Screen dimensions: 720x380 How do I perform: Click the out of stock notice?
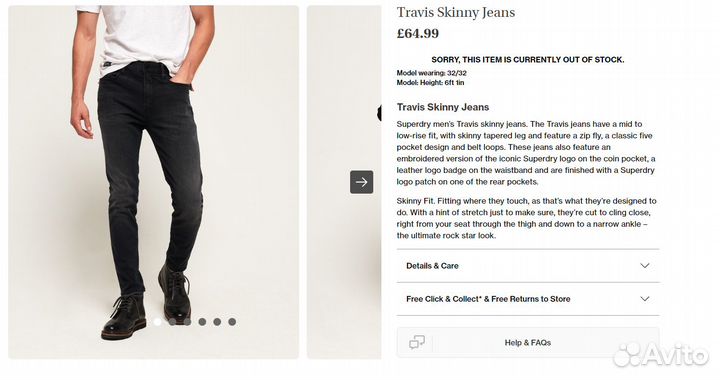tap(528, 60)
